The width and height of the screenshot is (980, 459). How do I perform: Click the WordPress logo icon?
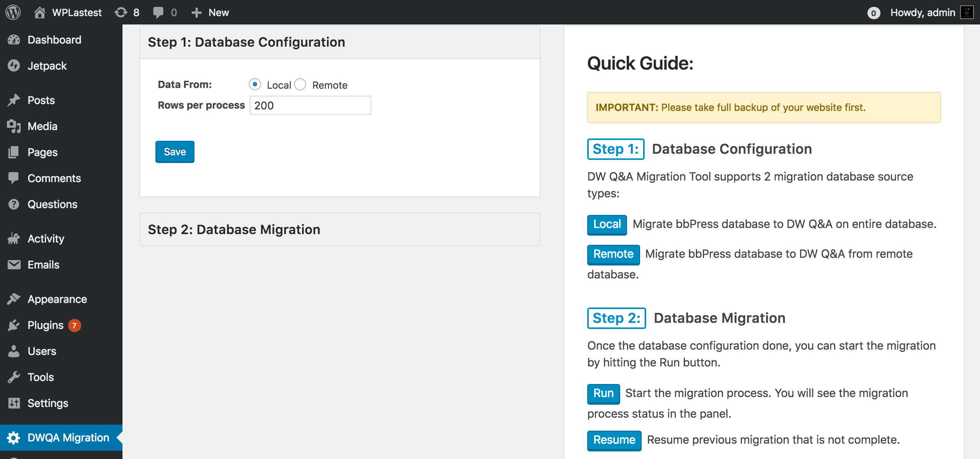13,12
